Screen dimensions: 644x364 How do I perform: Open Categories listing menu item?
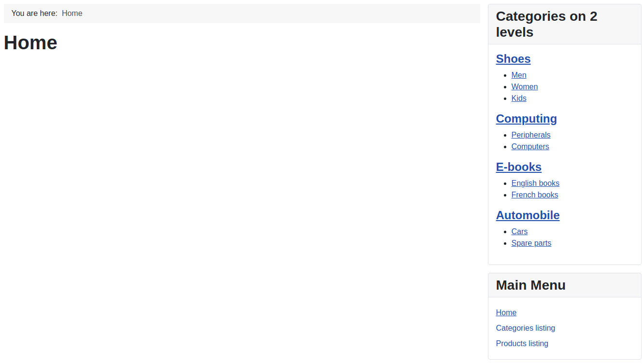525,328
